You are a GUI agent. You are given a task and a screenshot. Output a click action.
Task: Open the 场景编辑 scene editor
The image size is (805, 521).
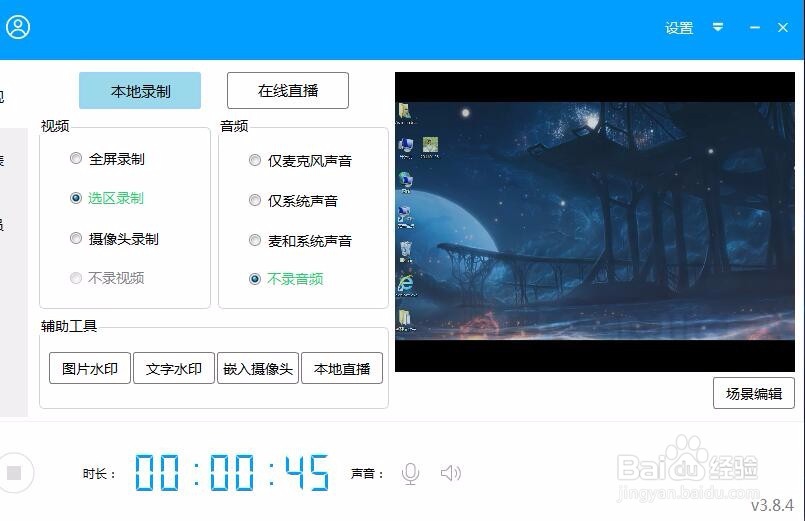click(x=754, y=393)
